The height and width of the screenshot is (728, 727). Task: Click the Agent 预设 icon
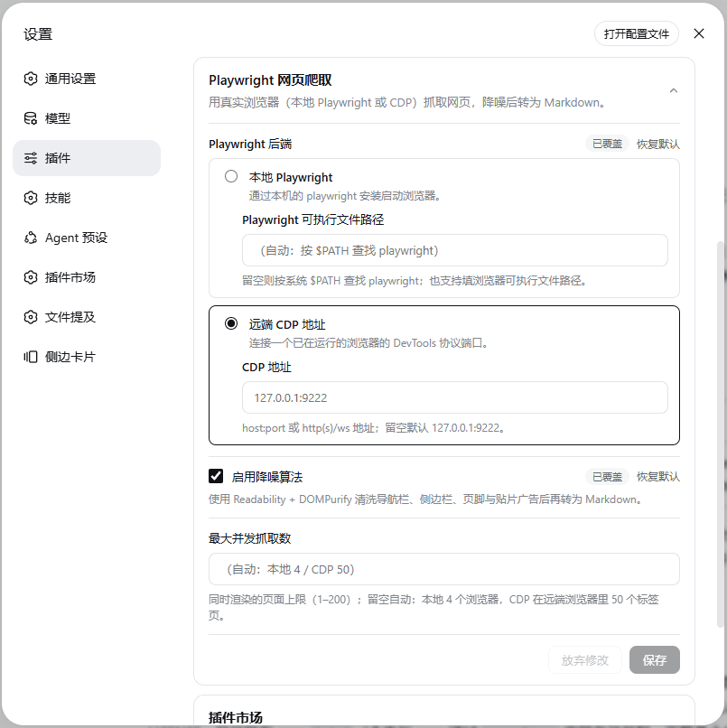tap(31, 238)
